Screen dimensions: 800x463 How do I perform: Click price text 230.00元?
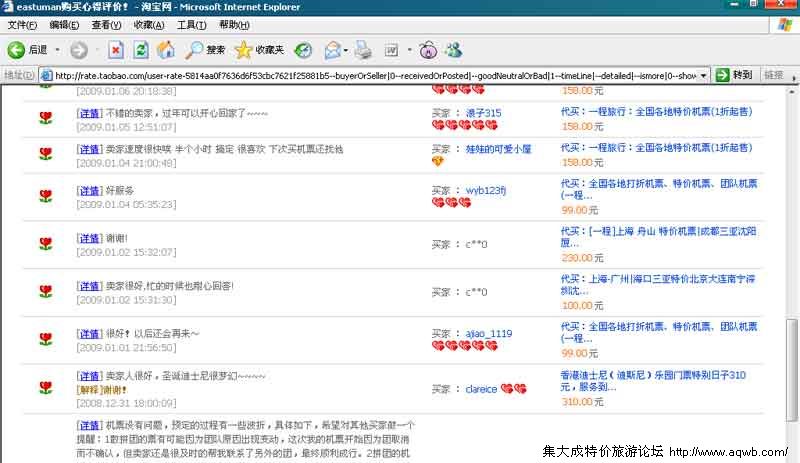coord(582,258)
